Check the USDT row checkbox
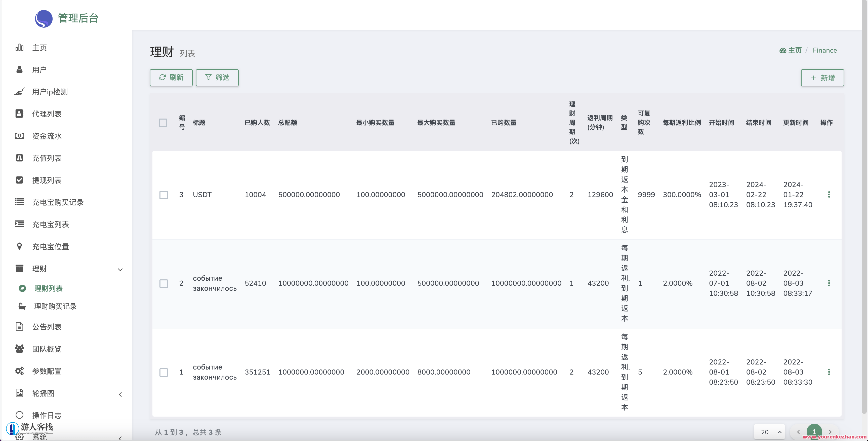868x441 pixels. point(164,195)
